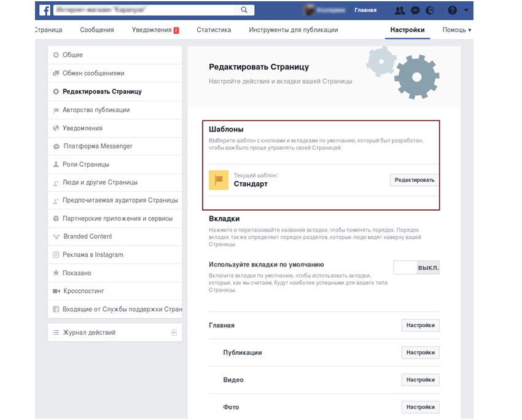This screenshot has height=420, width=522.
Task: Open the Уведомления tab with badge
Action: point(155,30)
